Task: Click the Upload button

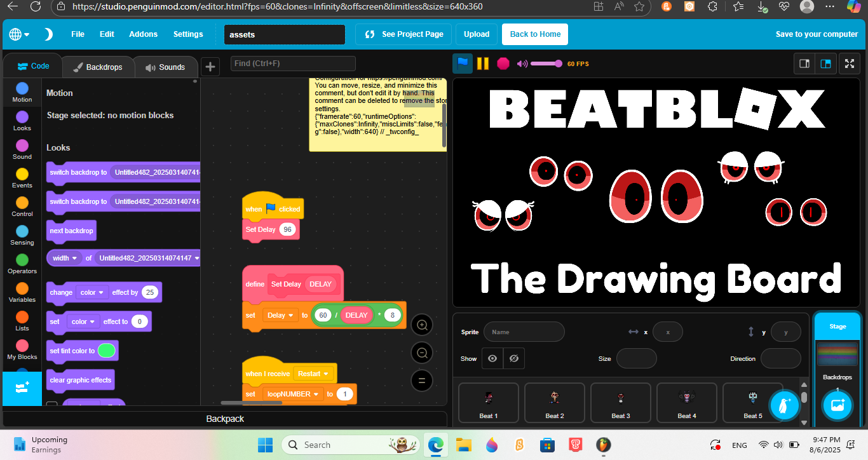Action: pos(477,34)
